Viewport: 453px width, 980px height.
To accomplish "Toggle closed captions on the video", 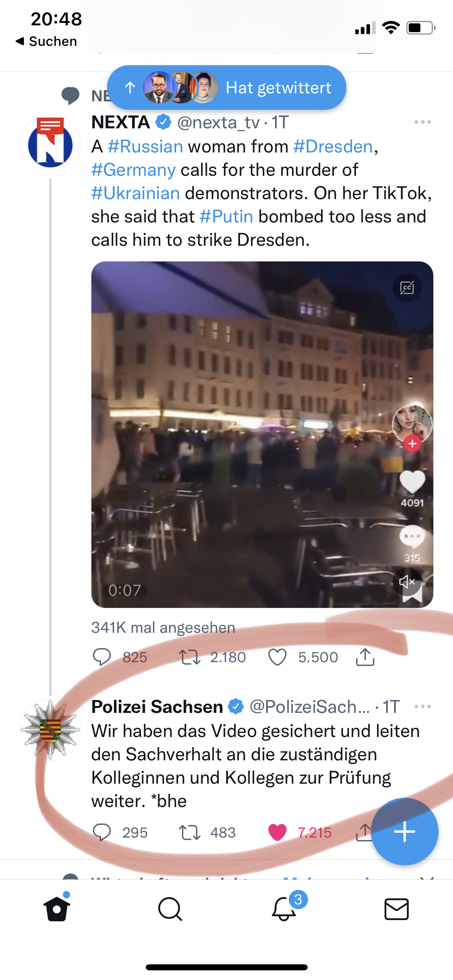I will (x=407, y=288).
